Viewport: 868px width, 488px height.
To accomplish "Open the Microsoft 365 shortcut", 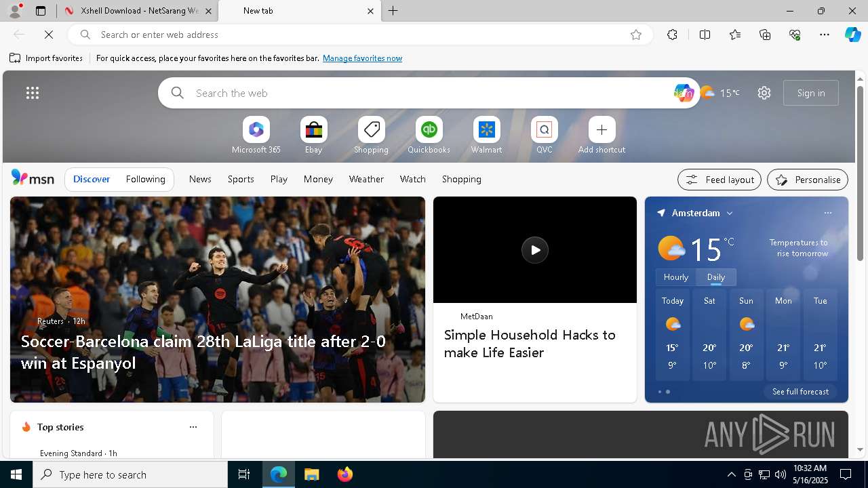I will (x=256, y=136).
